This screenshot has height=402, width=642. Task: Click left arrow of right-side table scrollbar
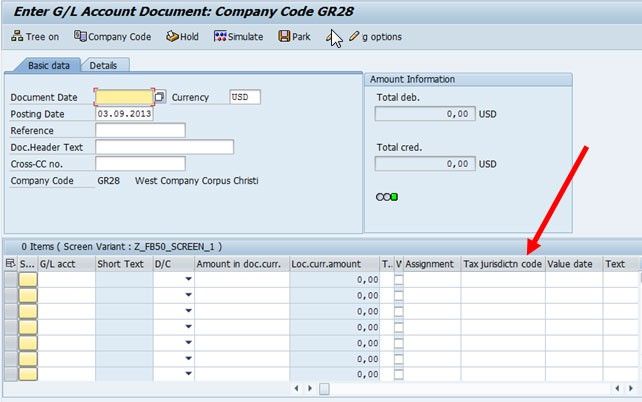(x=617, y=388)
